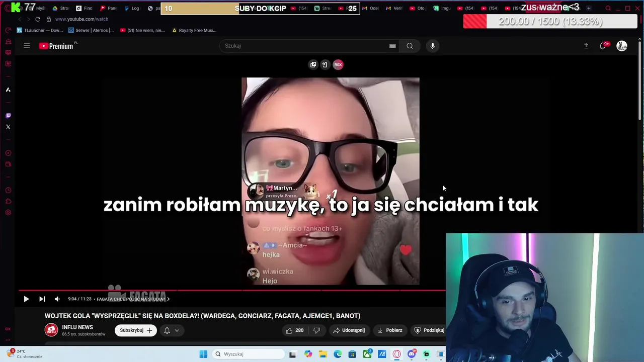Open Microsoft Store from the taskbar
This screenshot has width=644, height=362.
click(x=352, y=354)
